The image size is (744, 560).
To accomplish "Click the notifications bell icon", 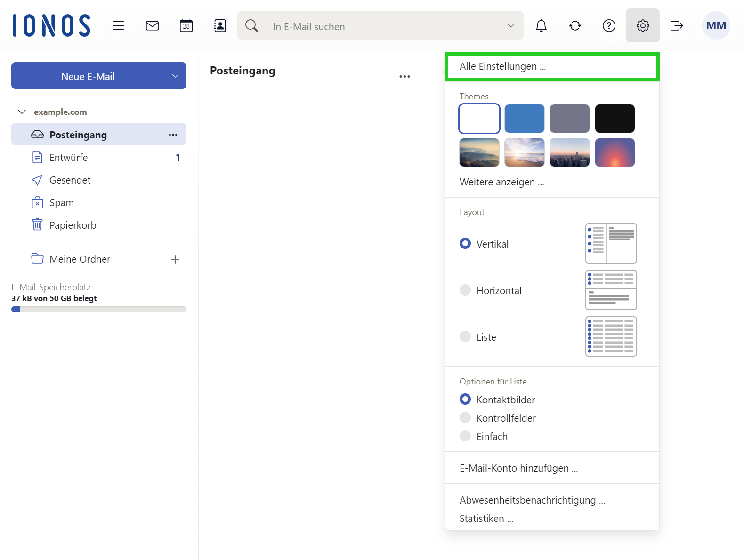I will click(x=541, y=26).
